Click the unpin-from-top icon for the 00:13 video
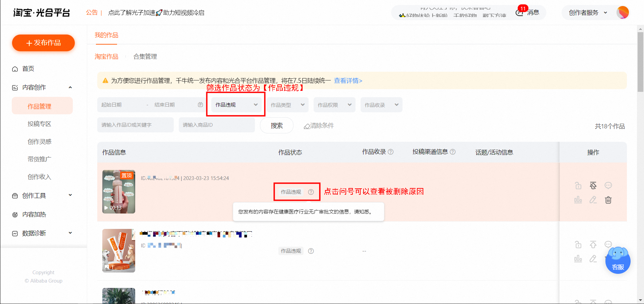 (x=593, y=185)
